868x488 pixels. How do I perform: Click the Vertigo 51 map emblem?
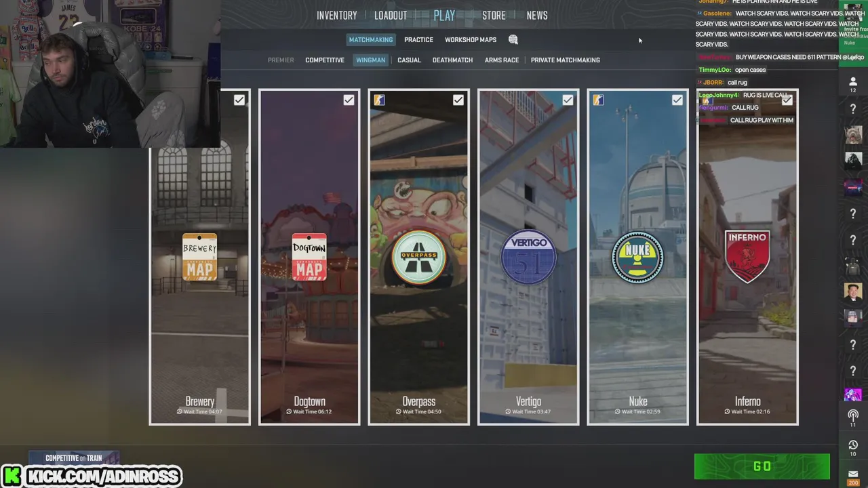(529, 257)
